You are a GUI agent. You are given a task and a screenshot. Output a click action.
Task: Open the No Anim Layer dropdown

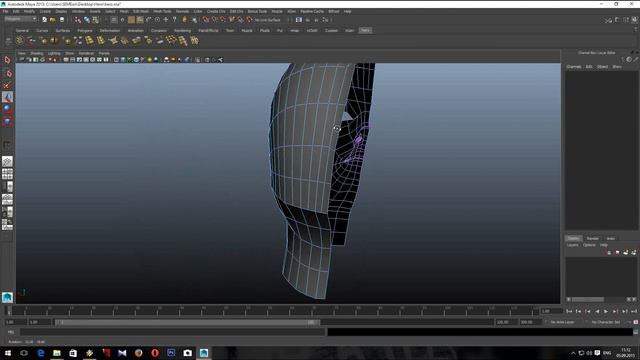point(561,322)
